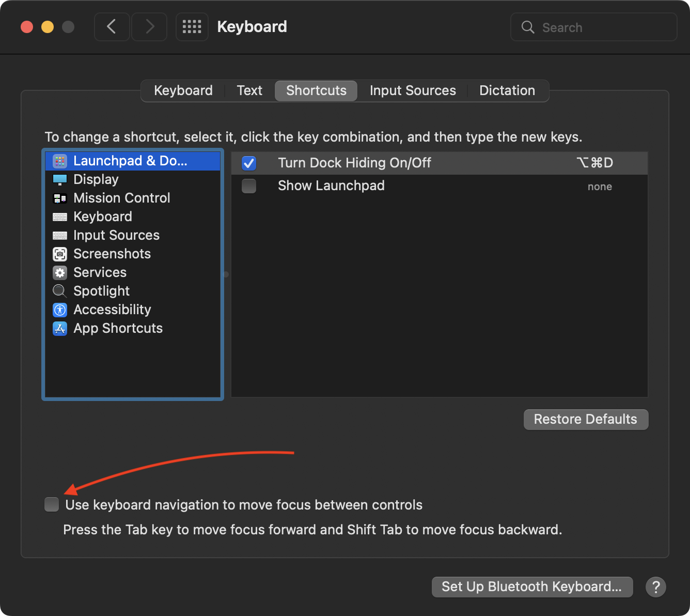Enable keyboard navigation between controls checkbox
Image resolution: width=690 pixels, height=616 pixels.
point(52,504)
